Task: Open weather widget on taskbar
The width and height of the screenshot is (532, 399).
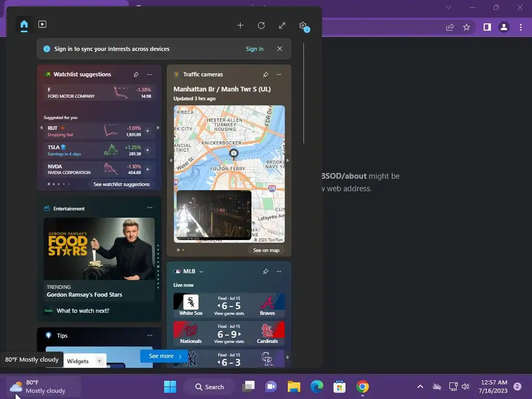Action: point(44,387)
